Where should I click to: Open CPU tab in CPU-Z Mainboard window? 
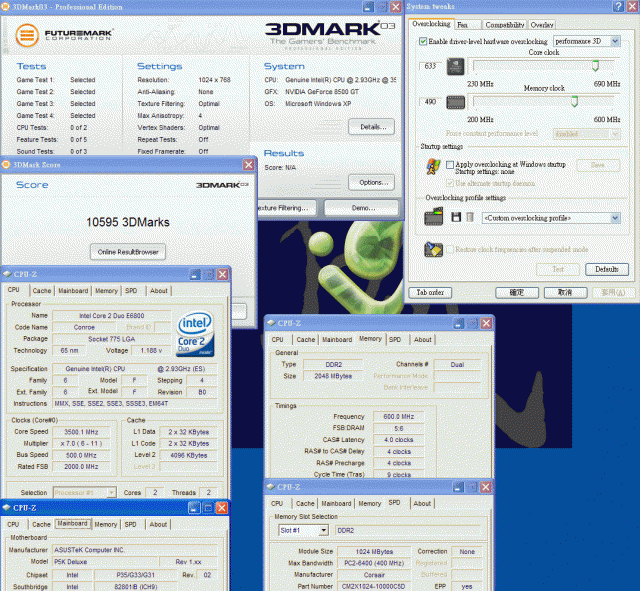tap(13, 524)
